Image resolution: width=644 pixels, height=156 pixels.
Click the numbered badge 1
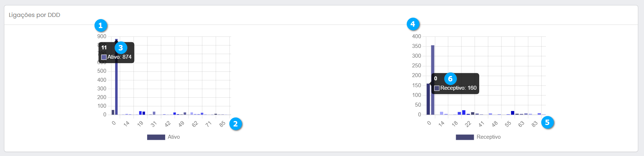101,26
